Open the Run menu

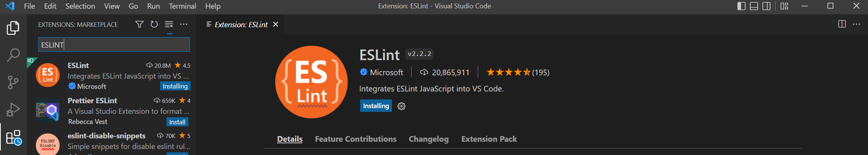click(x=153, y=6)
